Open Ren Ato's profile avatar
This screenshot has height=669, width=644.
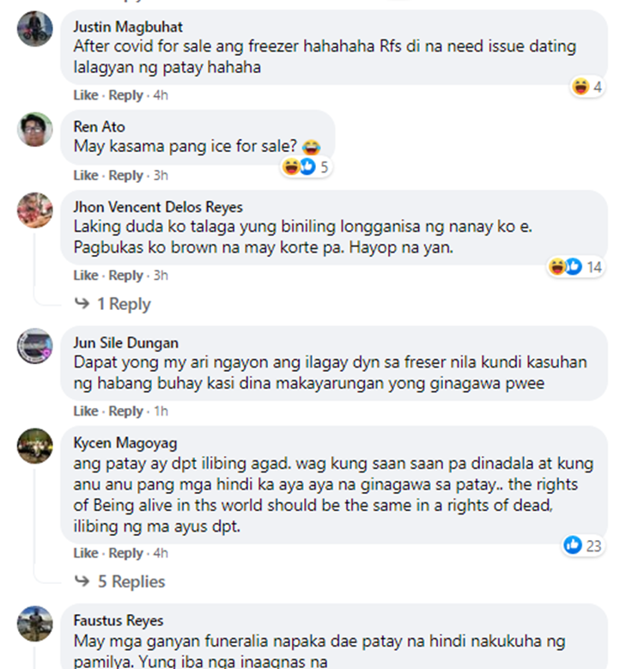coord(35,130)
